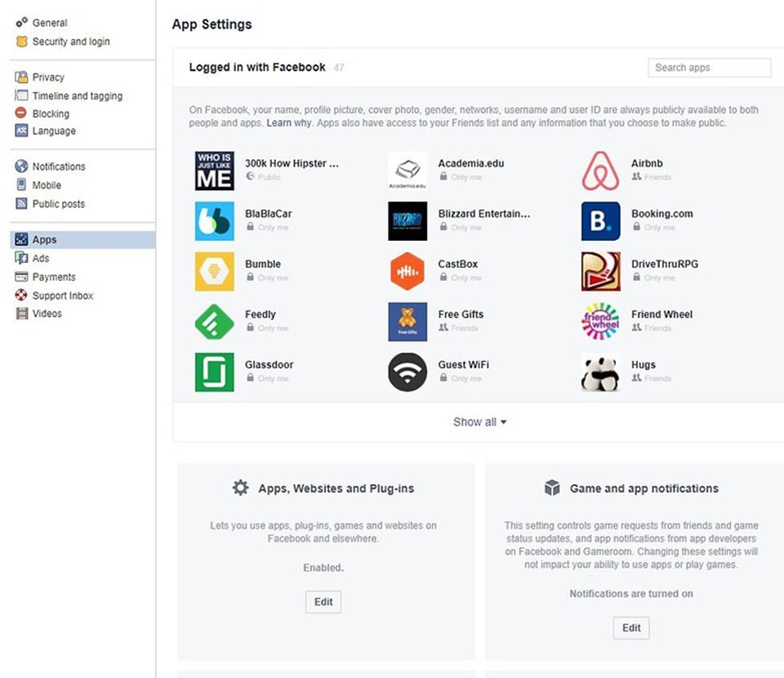This screenshot has width=784, height=678.
Task: Open the DriveThruRPG app icon
Action: (x=600, y=271)
